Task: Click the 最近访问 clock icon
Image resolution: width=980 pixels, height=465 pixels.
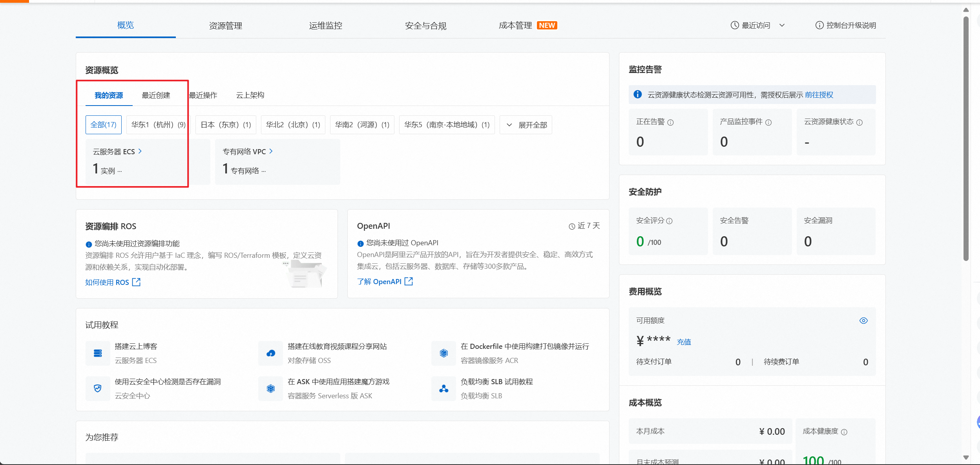Action: click(735, 26)
